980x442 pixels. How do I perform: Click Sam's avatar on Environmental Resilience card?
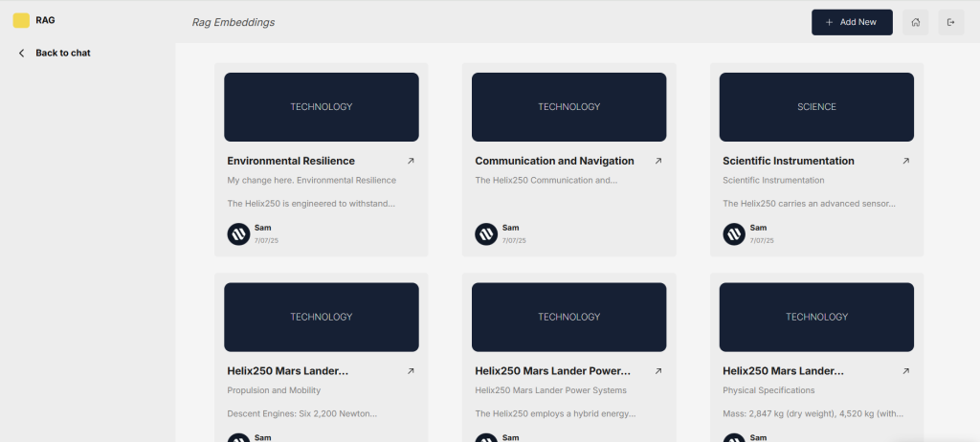pyautogui.click(x=238, y=233)
